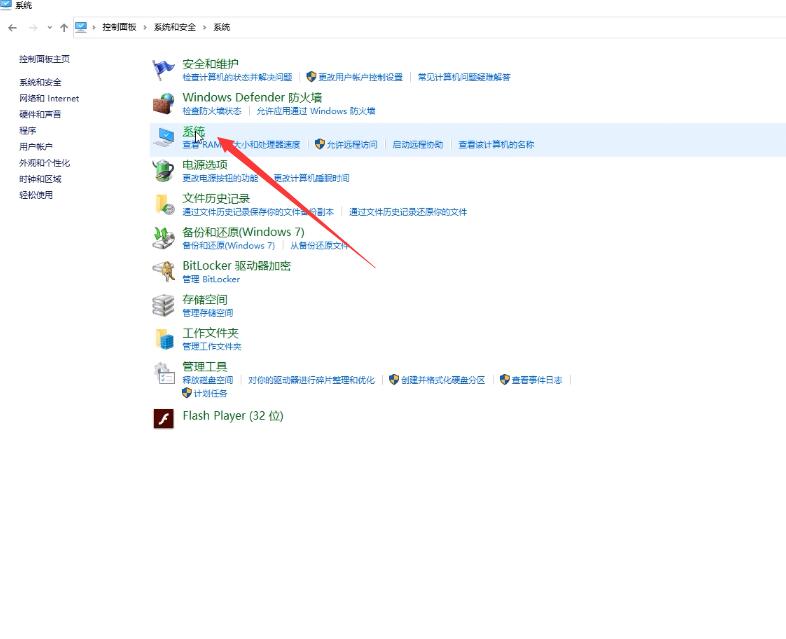Click 管理工作文件夹 link
786x639 pixels.
[x=212, y=346]
